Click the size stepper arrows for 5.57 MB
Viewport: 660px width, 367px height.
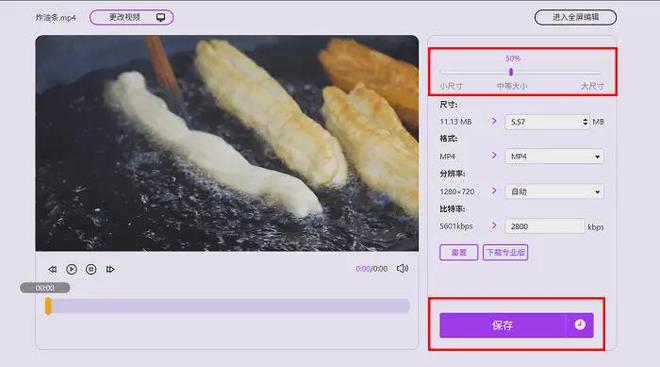tap(585, 122)
